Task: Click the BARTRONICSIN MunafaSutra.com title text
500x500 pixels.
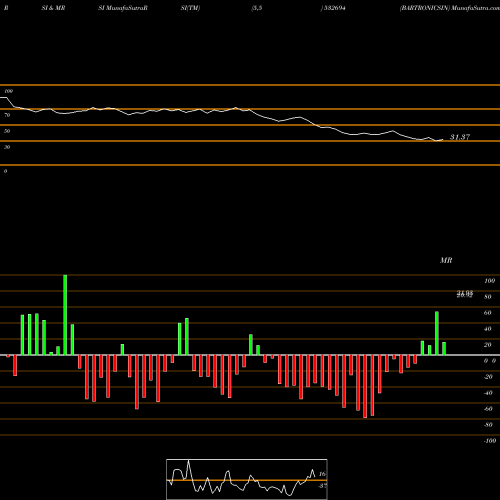Action: coord(450,8)
